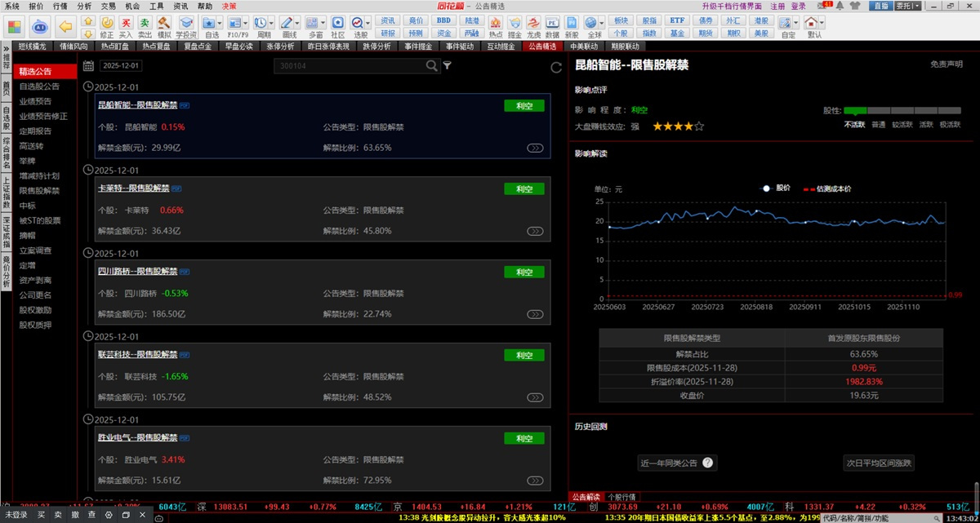Image resolution: width=980 pixels, height=523 pixels.
Task: Expand the 自选 dropdown arrow
Action: pyautogui.click(x=220, y=22)
